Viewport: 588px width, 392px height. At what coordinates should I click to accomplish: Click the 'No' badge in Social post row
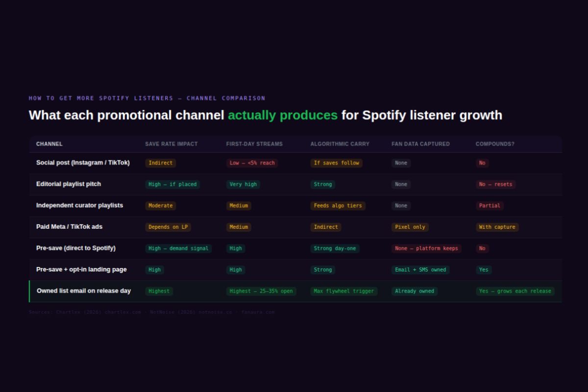tap(482, 163)
